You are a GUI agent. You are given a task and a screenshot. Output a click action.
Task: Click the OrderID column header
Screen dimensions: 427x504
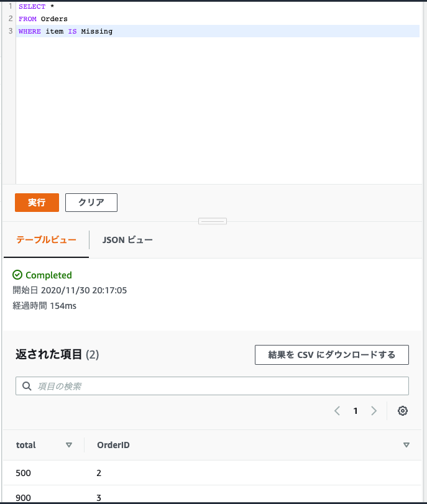[x=113, y=445]
